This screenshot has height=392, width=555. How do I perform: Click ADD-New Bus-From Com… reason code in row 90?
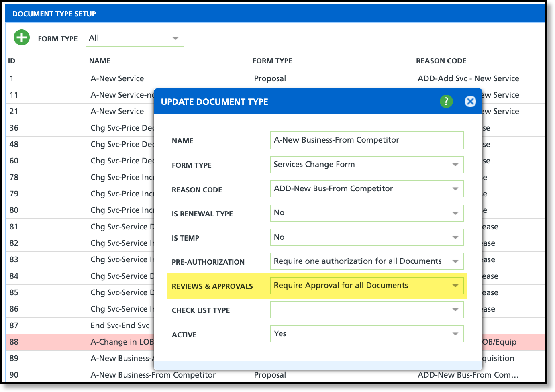468,375
